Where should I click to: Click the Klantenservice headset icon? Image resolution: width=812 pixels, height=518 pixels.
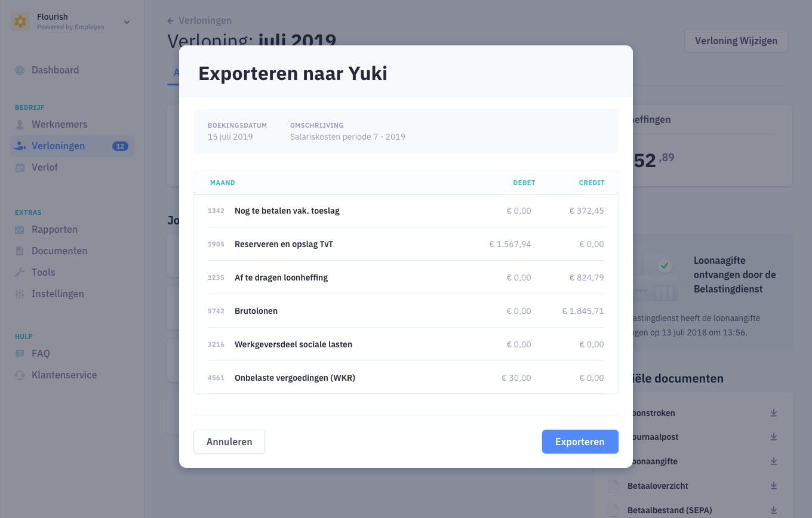pyautogui.click(x=20, y=375)
